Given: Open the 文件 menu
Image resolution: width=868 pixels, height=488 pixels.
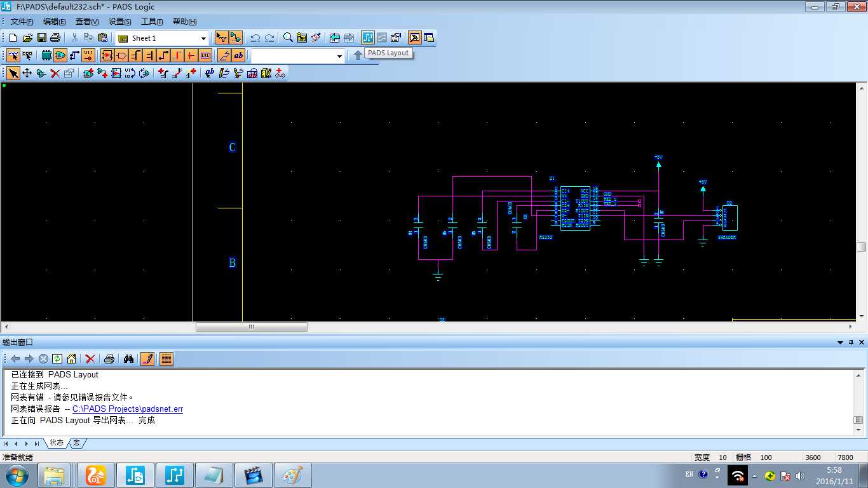Looking at the screenshot, I should click(22, 22).
